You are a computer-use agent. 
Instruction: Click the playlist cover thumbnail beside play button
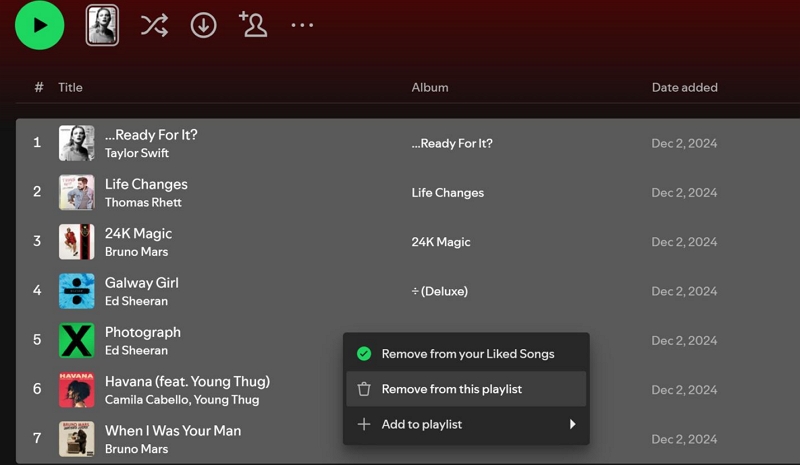point(102,25)
